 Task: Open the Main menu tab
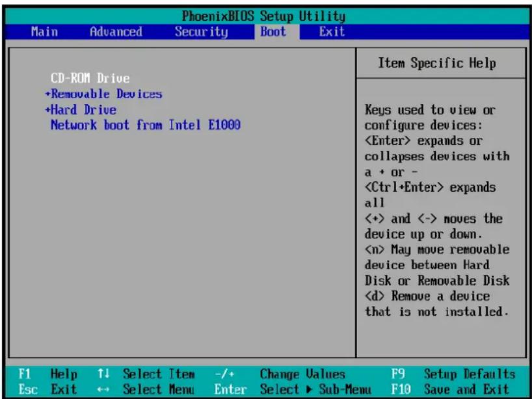coord(44,32)
